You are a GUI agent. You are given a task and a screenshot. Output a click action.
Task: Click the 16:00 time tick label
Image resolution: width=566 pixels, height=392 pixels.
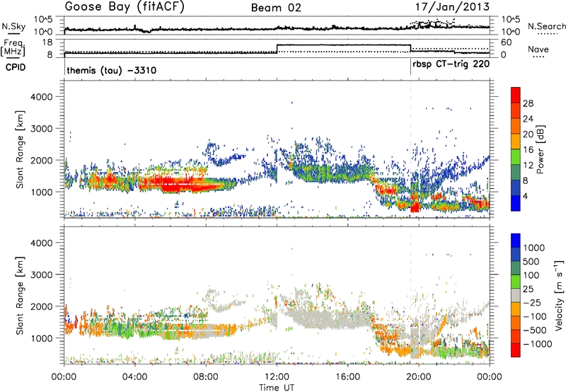pos(347,377)
